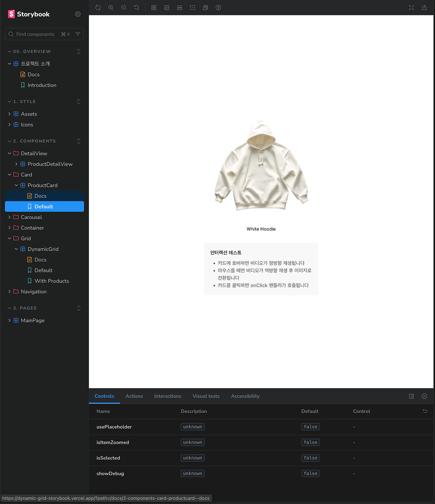Go fullscreen on the preview
435x504 pixels.
(411, 7)
